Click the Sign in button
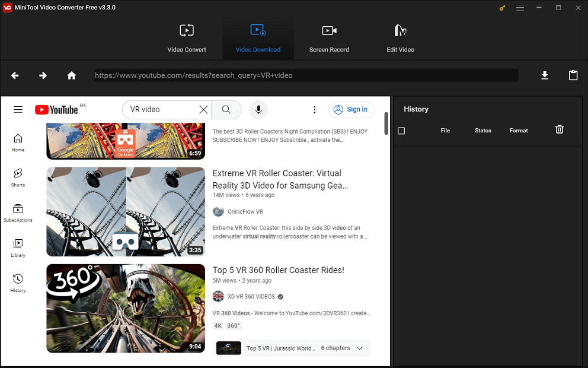This screenshot has height=368, width=588. [351, 109]
